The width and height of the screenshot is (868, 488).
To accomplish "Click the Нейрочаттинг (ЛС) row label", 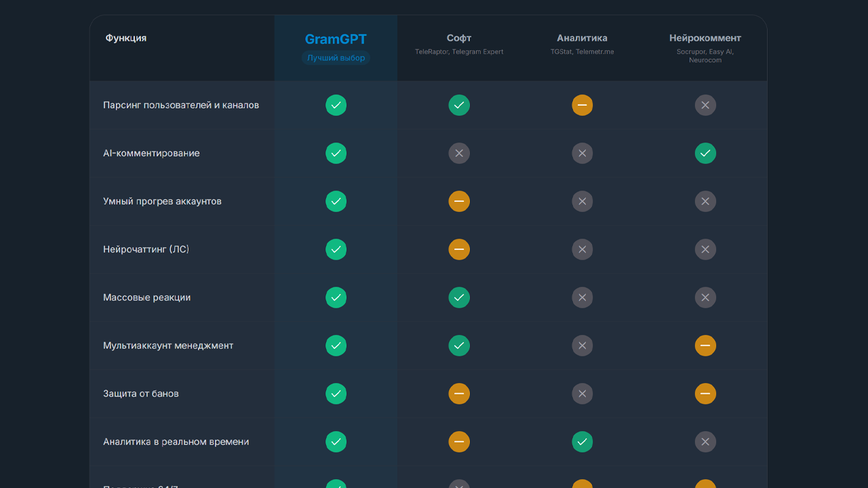I will click(x=146, y=249).
